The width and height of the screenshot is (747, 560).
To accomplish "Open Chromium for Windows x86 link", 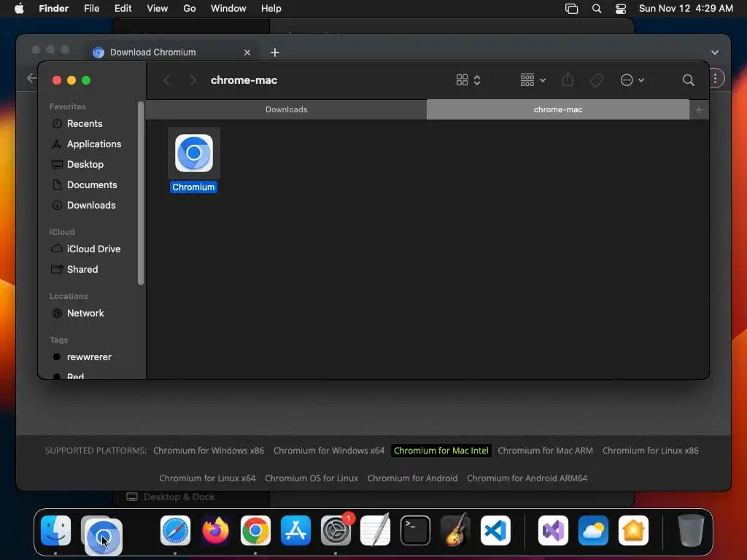I will pyautogui.click(x=208, y=451).
